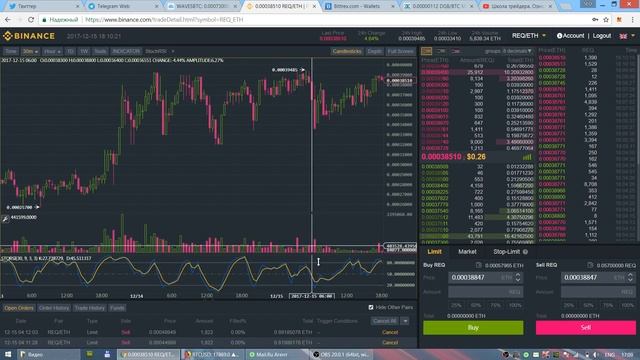640x360 pixels.
Task: Step the Buy price stepper arrows
Action: tap(518, 278)
